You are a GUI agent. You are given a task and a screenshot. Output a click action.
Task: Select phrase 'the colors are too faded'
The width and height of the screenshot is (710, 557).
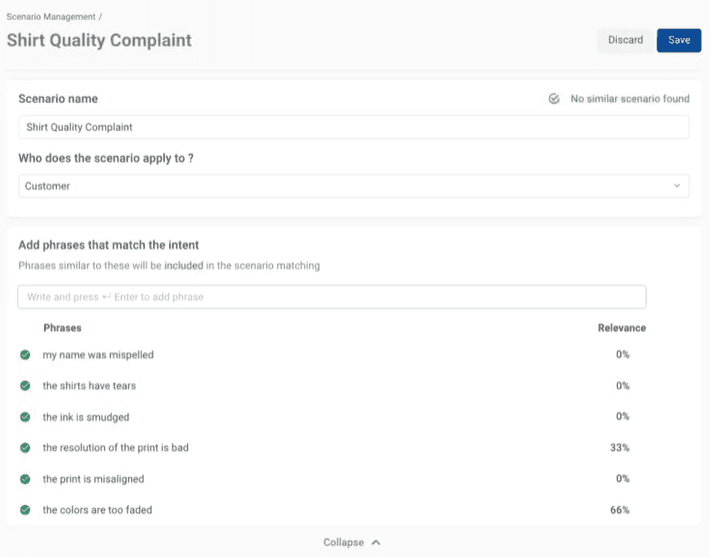click(x=97, y=510)
